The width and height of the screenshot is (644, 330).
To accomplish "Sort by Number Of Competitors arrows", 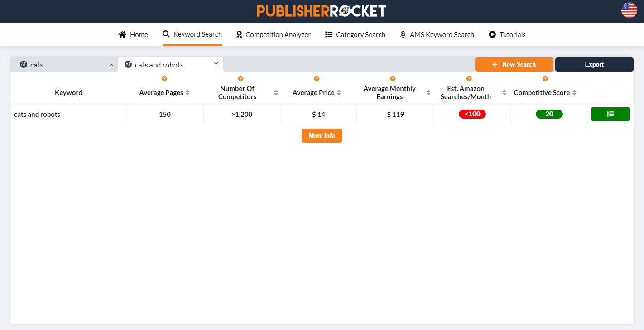I will coord(276,93).
